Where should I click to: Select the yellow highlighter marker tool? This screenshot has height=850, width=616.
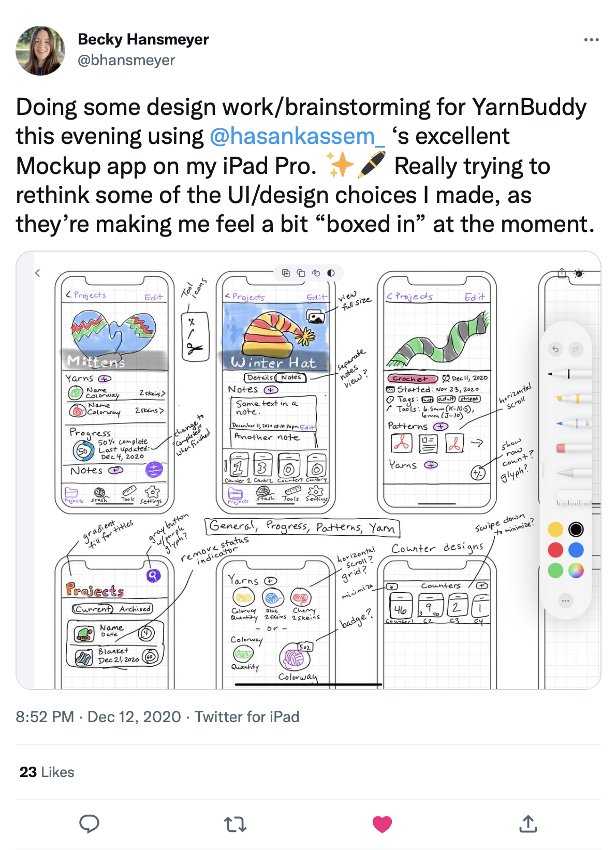[x=569, y=399]
